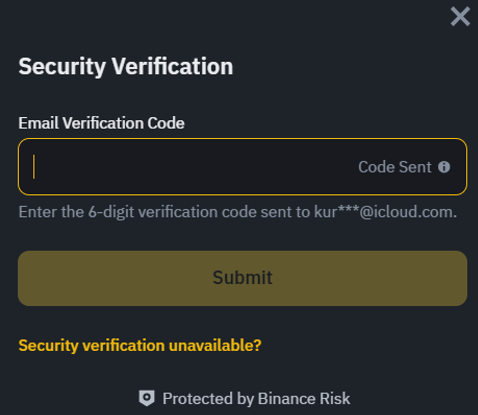Show the resend tooltip via the circled i
This screenshot has width=478, height=415.
444,167
